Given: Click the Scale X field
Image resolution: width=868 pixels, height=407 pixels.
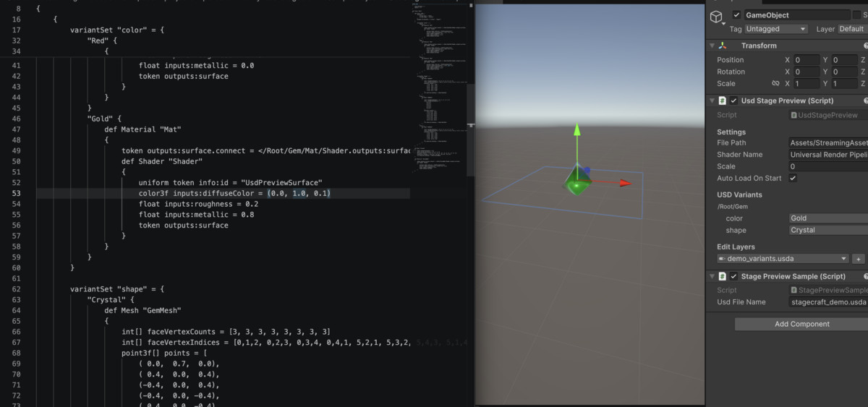Looking at the screenshot, I should (x=807, y=84).
